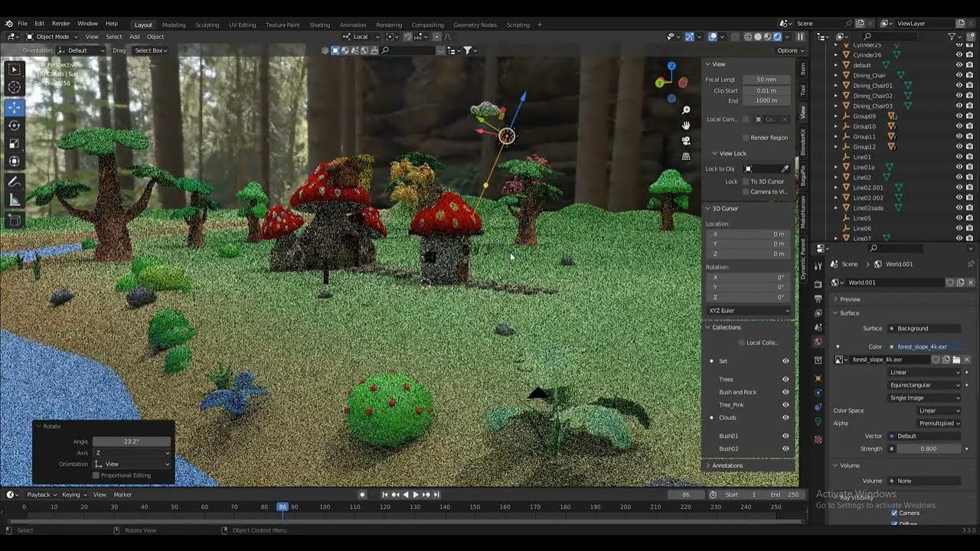Hide the Trees collection with eye icon
Viewport: 980px width, 551px height.
click(x=786, y=379)
